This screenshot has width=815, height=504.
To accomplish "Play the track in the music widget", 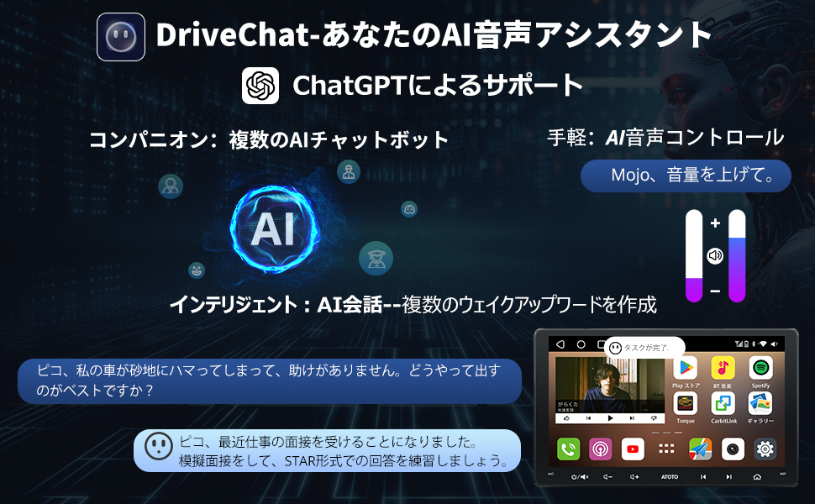I will click(x=610, y=418).
